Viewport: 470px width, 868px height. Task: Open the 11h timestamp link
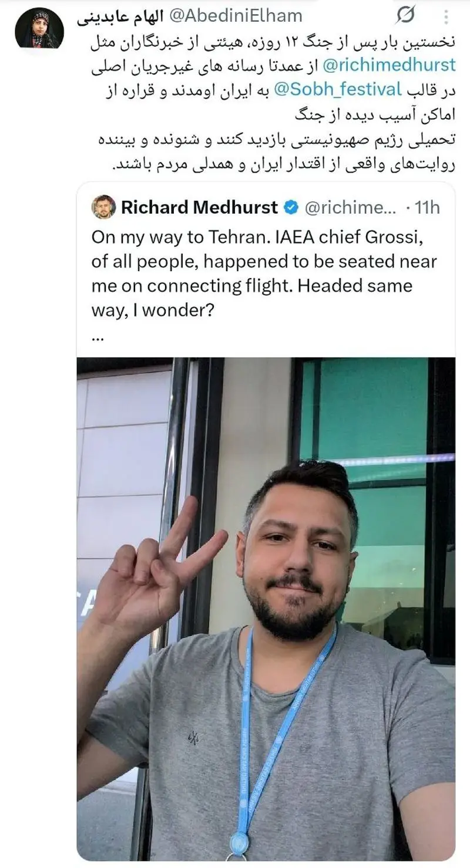(427, 208)
